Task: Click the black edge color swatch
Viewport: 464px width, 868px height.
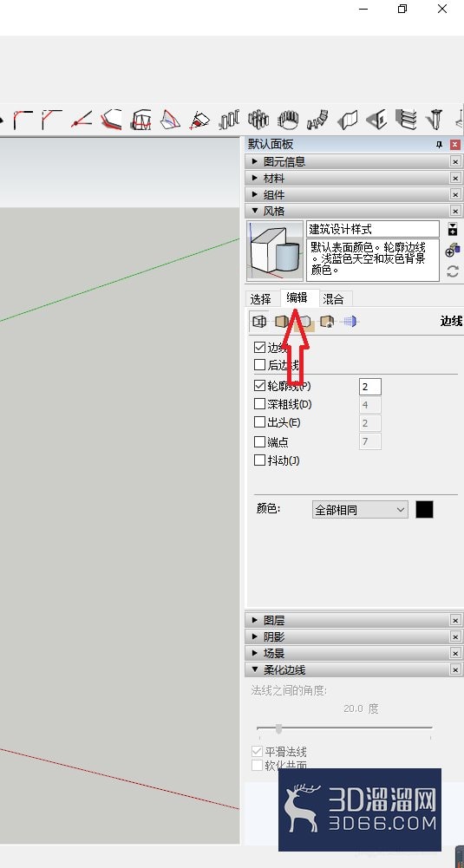Action: click(x=425, y=510)
